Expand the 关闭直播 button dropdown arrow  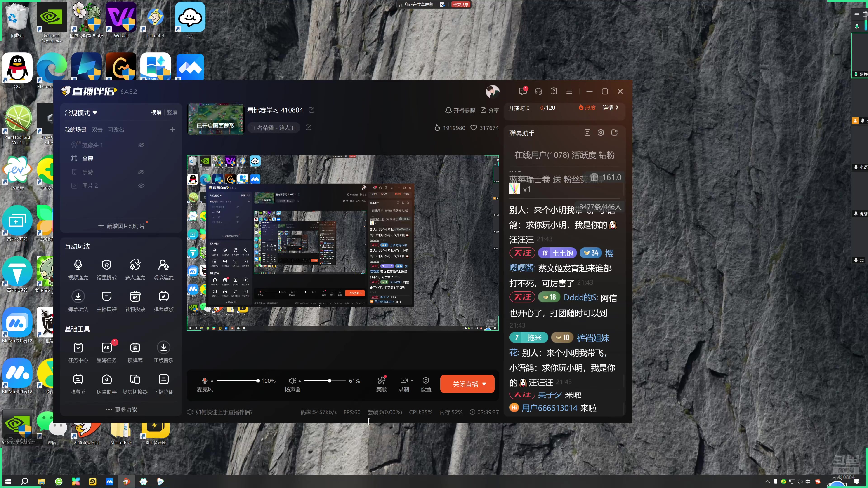[485, 384]
